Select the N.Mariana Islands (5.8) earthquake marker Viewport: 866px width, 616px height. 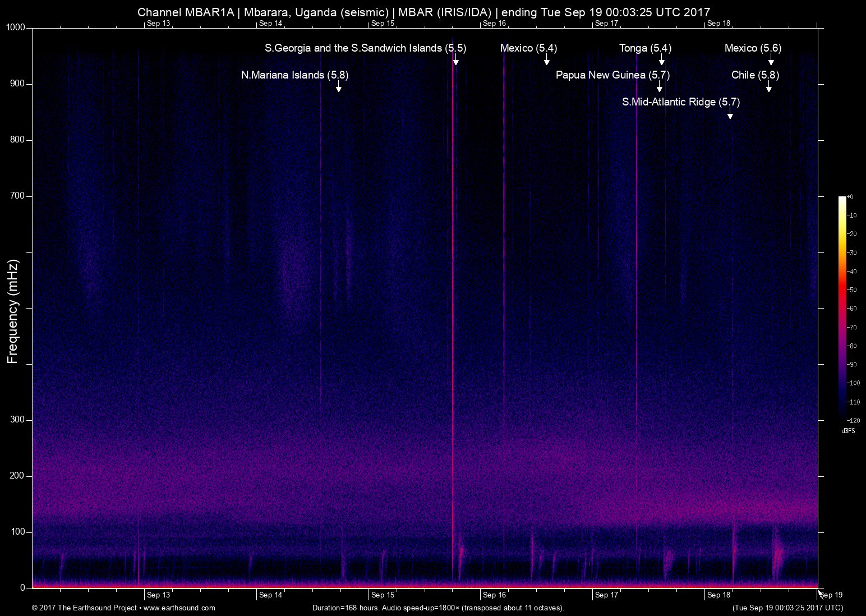[338, 88]
